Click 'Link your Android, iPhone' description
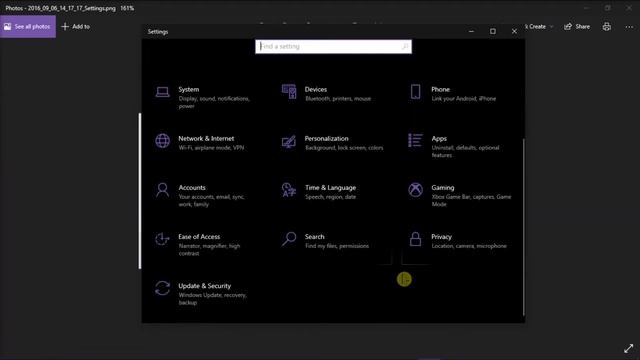This screenshot has height=360, width=640. 464,98
